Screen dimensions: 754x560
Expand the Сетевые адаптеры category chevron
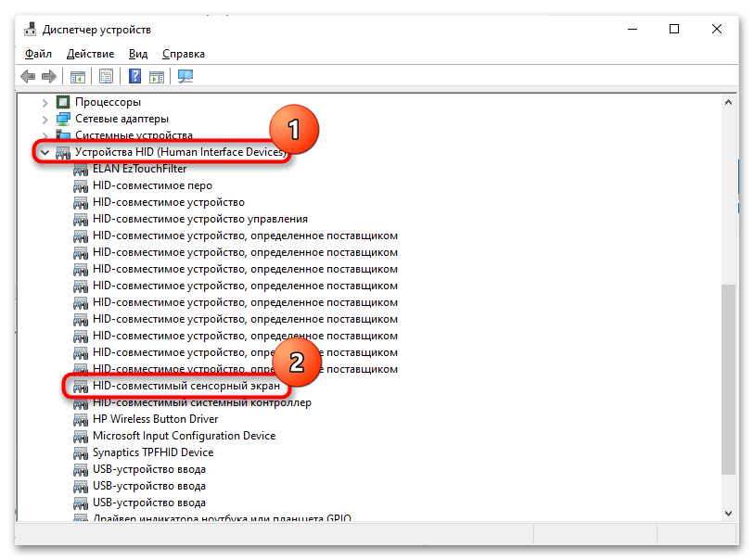45,120
